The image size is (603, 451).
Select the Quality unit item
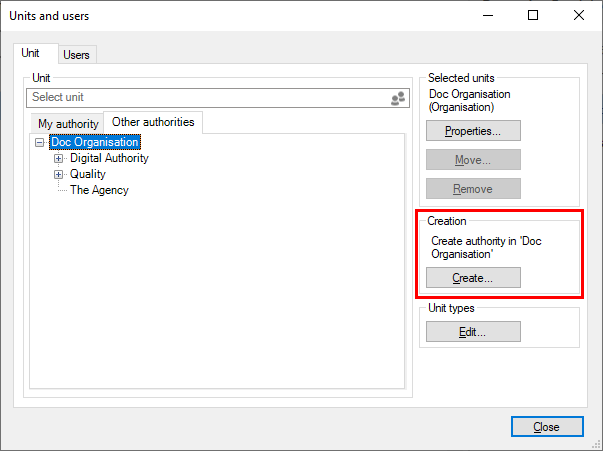(x=87, y=174)
